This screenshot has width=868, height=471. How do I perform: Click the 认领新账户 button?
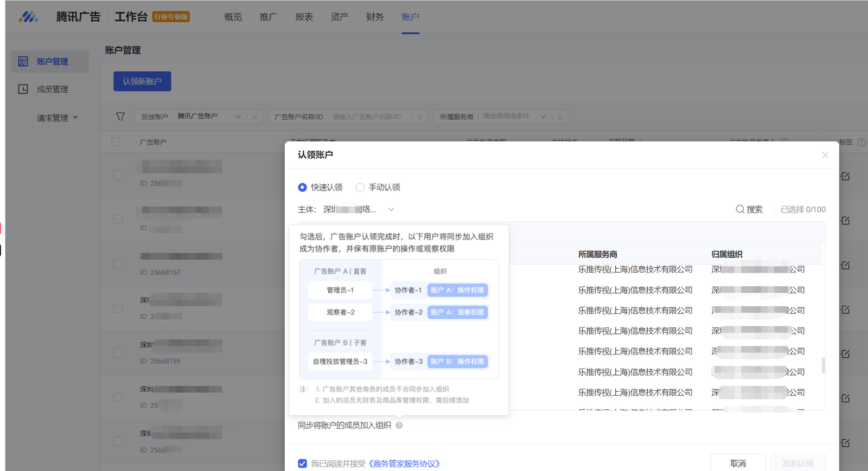[142, 81]
